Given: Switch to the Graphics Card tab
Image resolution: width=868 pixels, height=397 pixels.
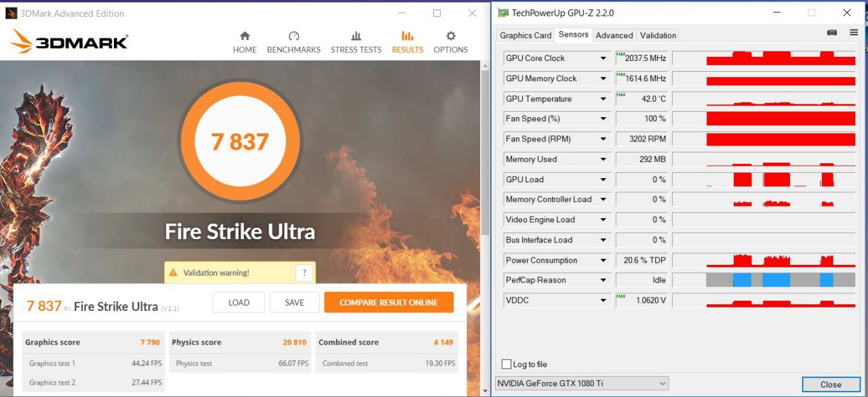Looking at the screenshot, I should point(526,35).
